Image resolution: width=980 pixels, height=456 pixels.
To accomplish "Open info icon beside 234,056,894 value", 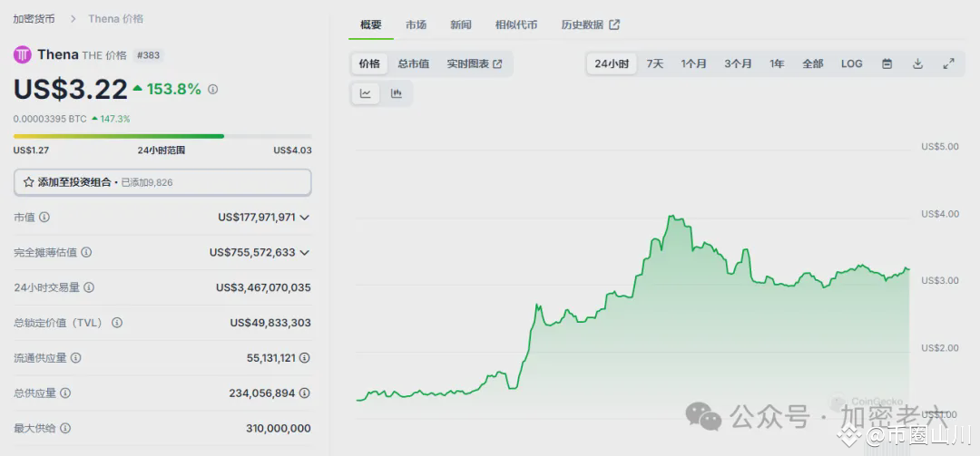I will 304,393.
